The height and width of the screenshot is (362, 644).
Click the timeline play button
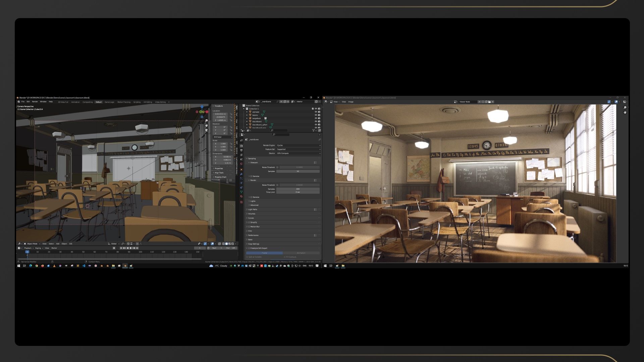130,248
